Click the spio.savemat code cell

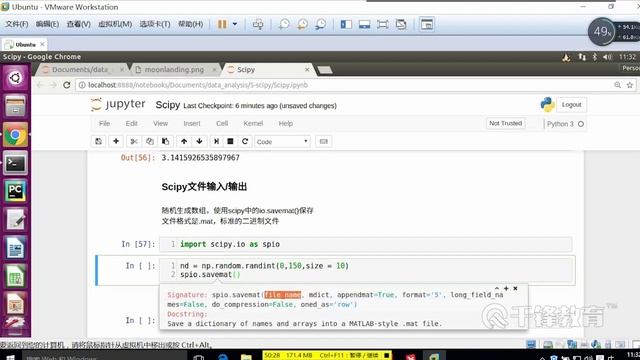click(x=365, y=270)
